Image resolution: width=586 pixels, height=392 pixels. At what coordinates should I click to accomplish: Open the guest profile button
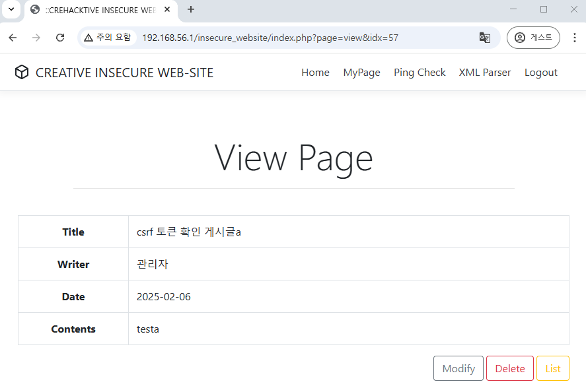tap(533, 38)
